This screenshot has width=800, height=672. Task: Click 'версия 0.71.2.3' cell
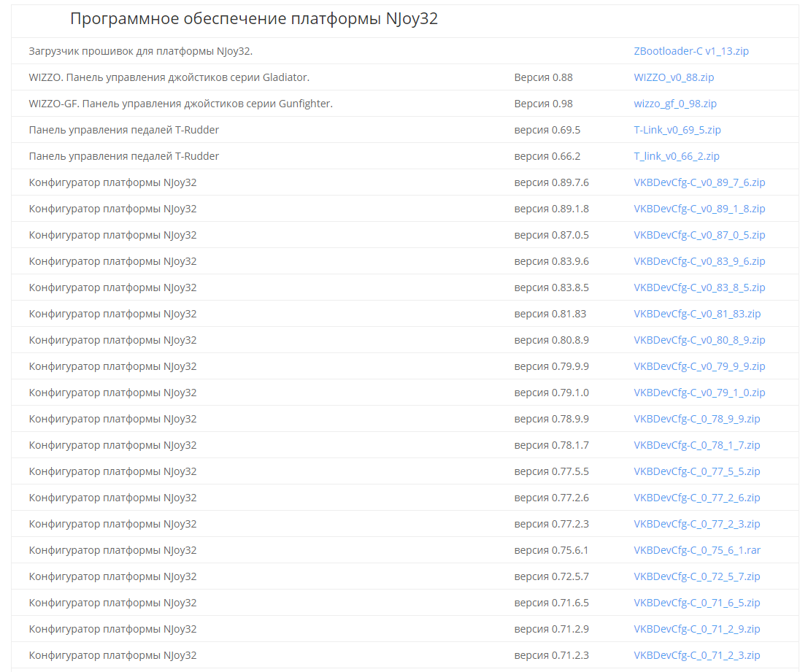[551, 655]
